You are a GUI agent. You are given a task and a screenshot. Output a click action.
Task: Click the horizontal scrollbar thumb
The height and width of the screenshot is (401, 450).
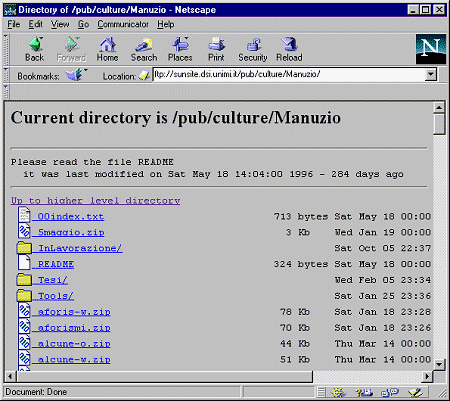[x=164, y=377]
